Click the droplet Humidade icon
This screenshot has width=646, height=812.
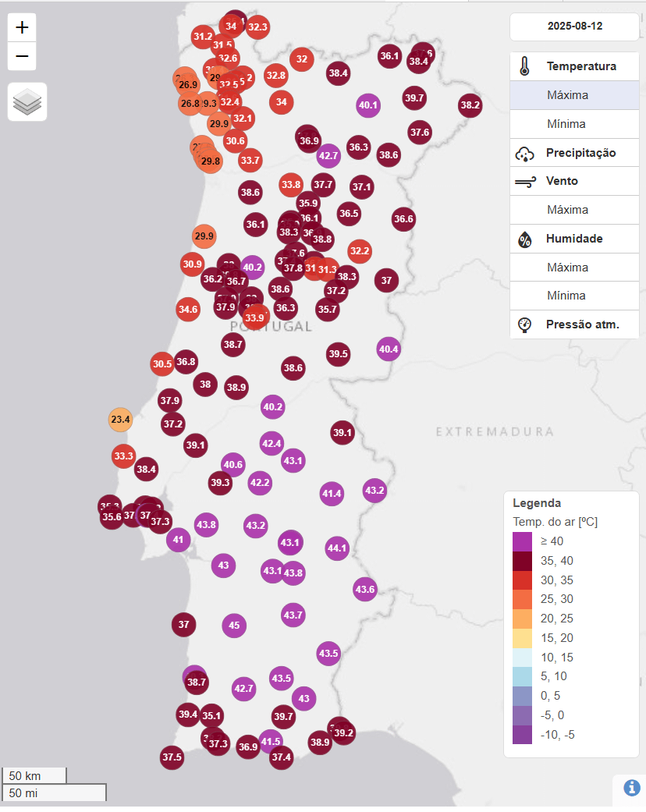click(525, 239)
